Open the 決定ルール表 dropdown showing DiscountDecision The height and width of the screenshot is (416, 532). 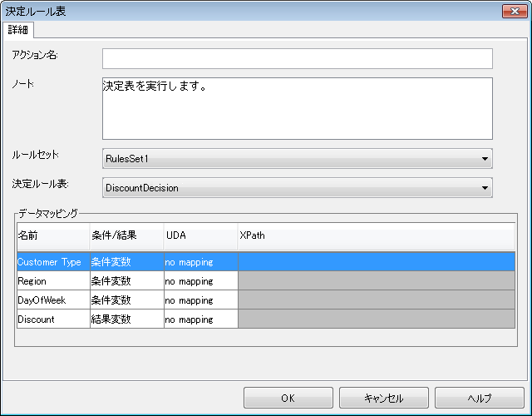(298, 188)
